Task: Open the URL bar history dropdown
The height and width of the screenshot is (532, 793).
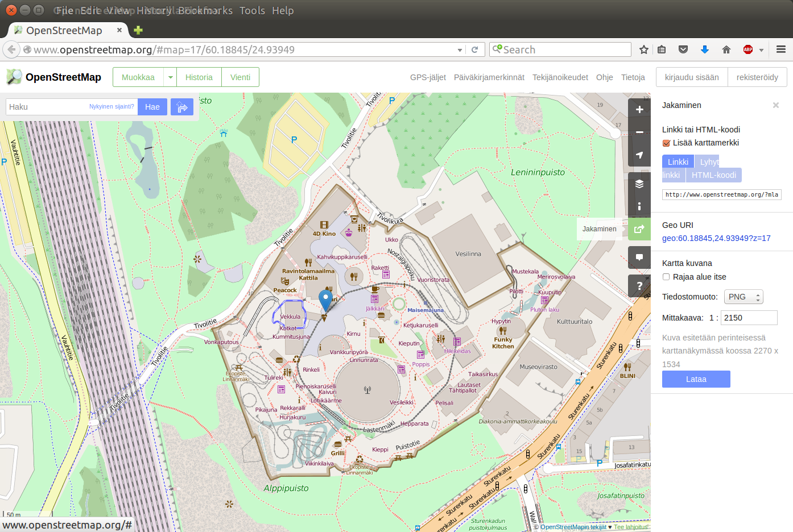Action: click(x=460, y=50)
